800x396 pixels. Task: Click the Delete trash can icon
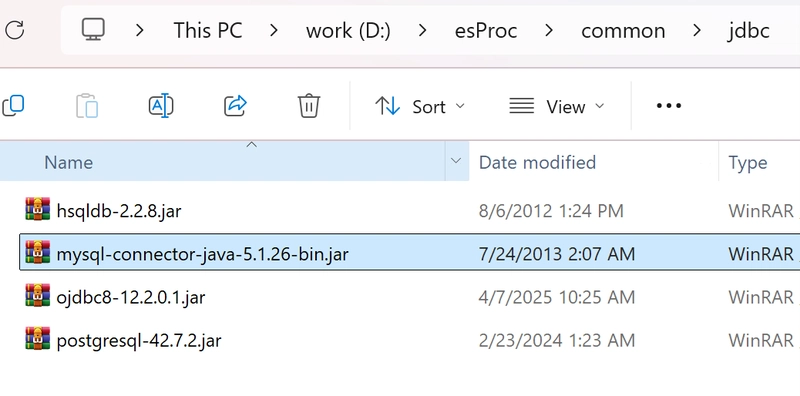pos(309,106)
